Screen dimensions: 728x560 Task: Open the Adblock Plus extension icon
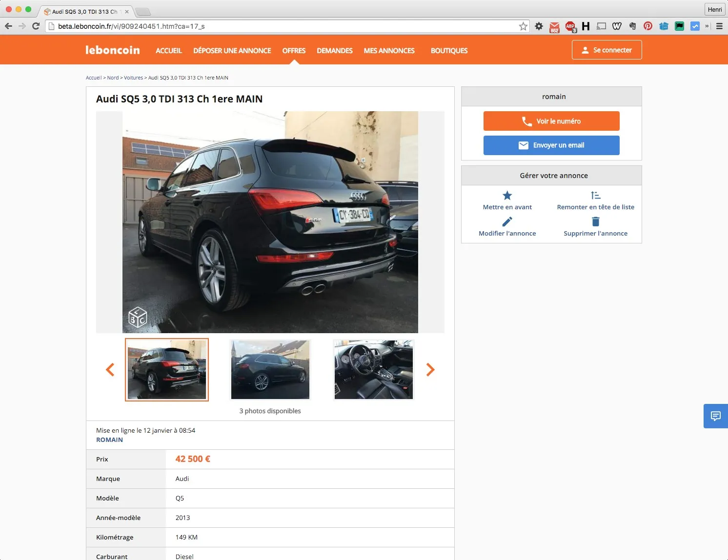(570, 27)
